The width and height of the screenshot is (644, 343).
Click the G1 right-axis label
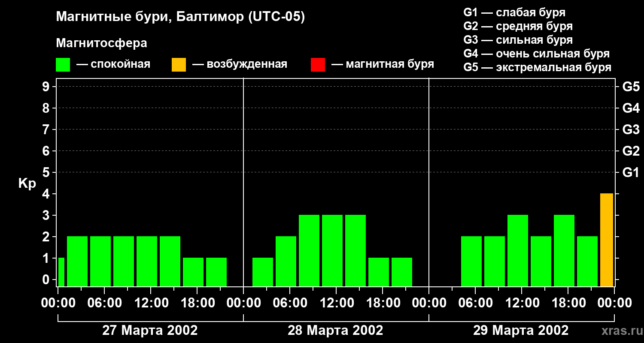(x=631, y=172)
